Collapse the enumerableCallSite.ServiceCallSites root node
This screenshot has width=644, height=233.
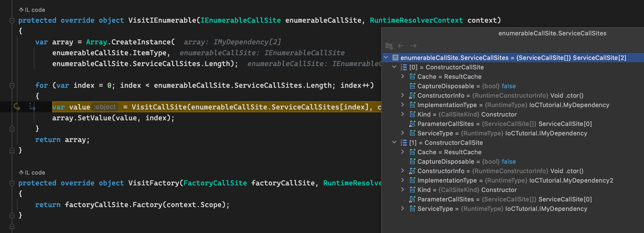[386, 58]
